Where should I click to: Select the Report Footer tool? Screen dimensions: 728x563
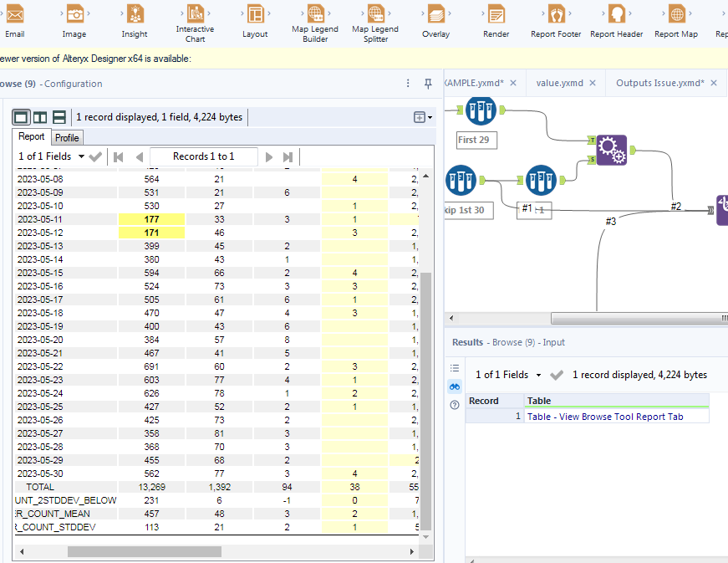click(556, 15)
